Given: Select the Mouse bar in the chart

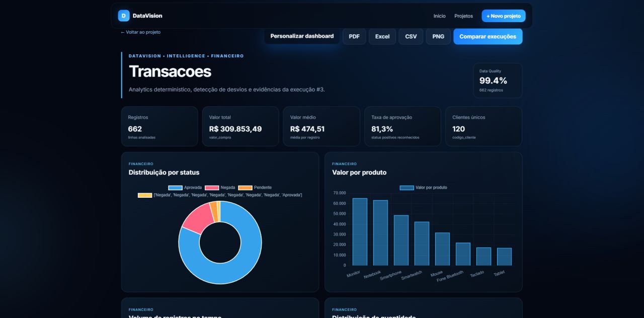Looking at the screenshot, I should [x=442, y=249].
